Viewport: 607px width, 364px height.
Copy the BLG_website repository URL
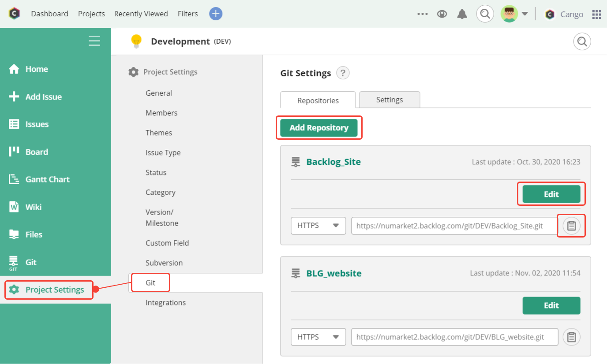[571, 337]
